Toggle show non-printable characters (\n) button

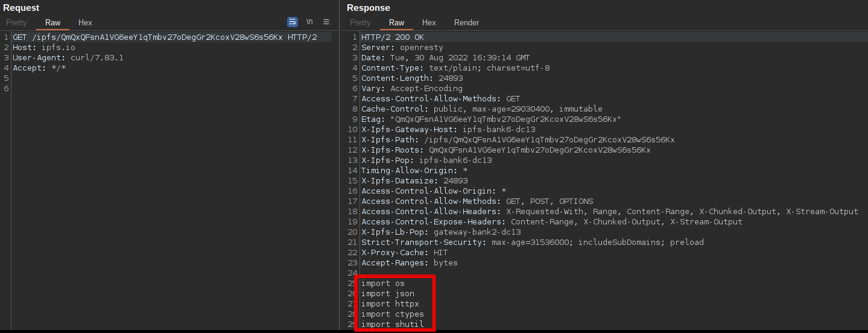309,22
